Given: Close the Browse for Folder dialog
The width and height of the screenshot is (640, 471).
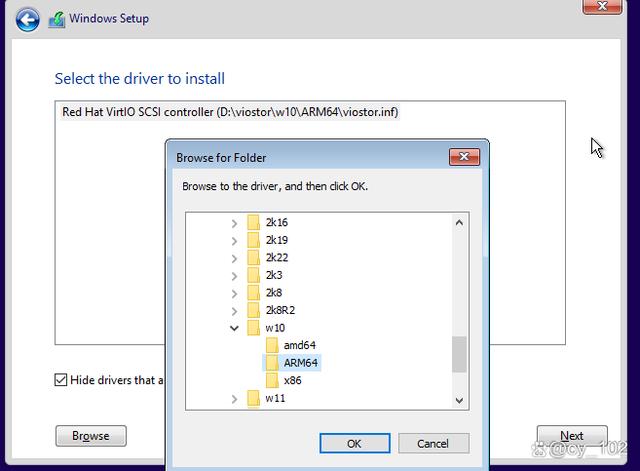Looking at the screenshot, I should tap(464, 157).
